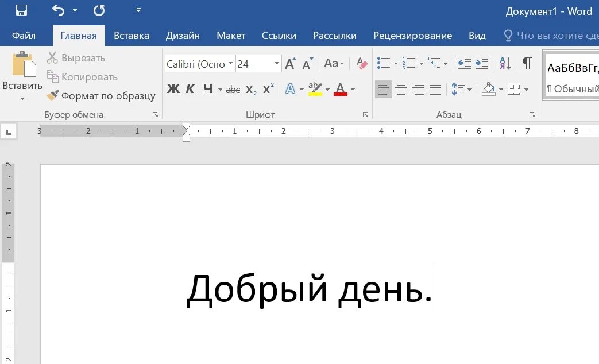The image size is (599, 364).
Task: Enable justified text alignment
Action: click(435, 89)
